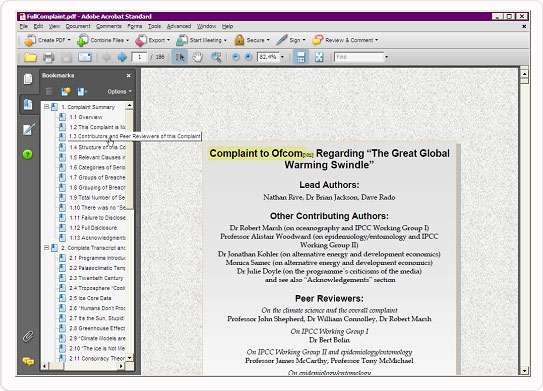Screen dimensions: 543x391
Task: Open the Tools menu
Action: click(154, 26)
